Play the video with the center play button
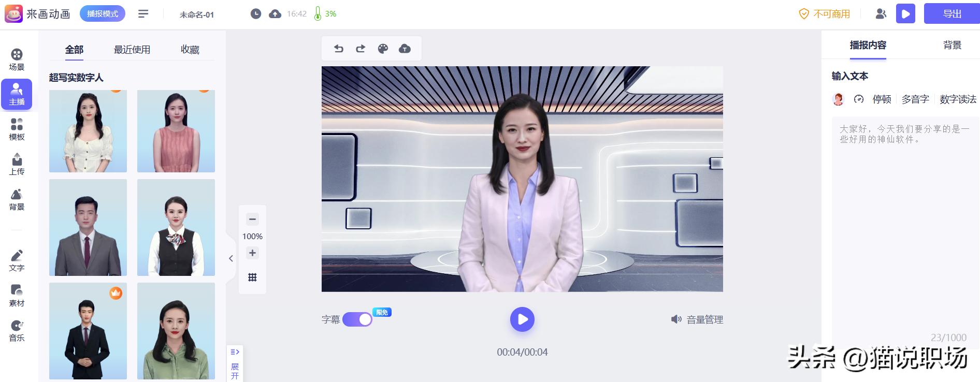Image resolution: width=980 pixels, height=382 pixels. pyautogui.click(x=522, y=319)
